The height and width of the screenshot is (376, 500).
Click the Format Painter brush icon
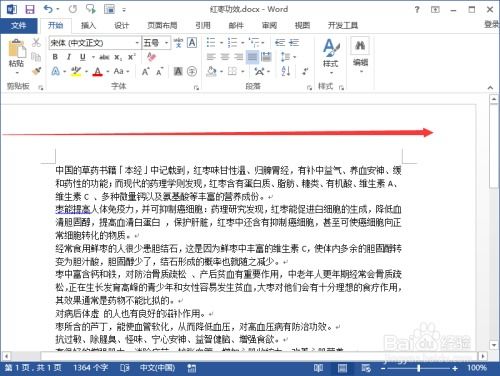point(36,71)
